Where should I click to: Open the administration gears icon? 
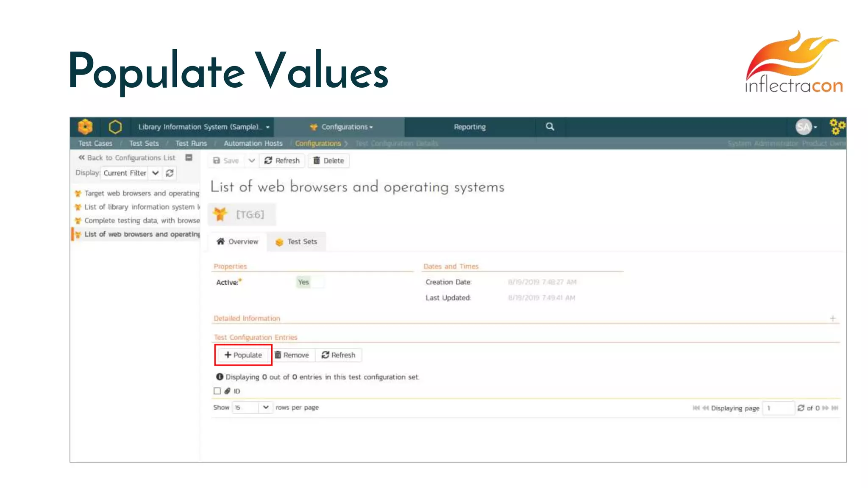(837, 127)
